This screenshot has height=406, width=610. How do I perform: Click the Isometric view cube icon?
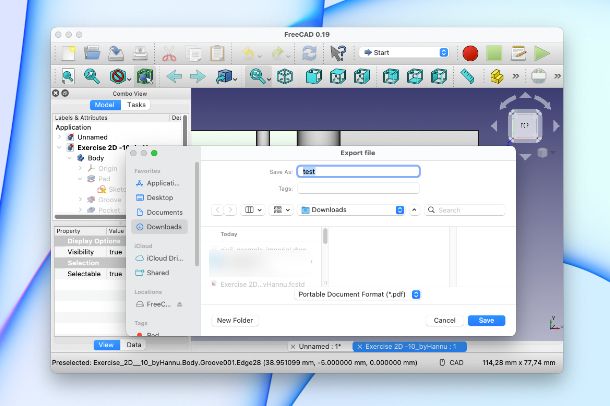click(285, 76)
